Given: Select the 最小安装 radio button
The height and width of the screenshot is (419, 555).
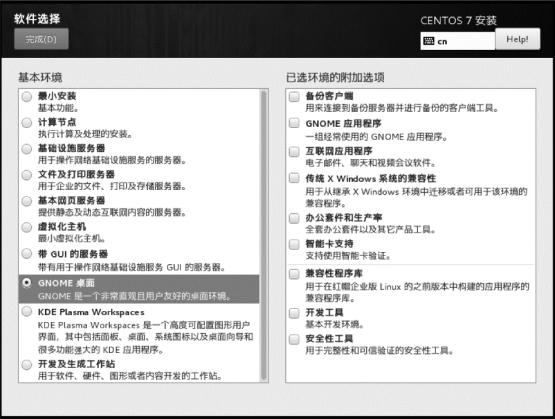Looking at the screenshot, I should click(27, 97).
